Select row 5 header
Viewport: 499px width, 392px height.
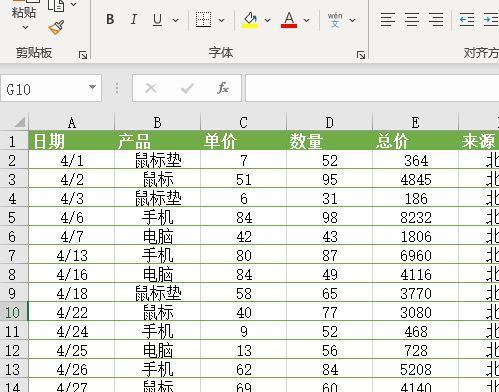[13, 217]
